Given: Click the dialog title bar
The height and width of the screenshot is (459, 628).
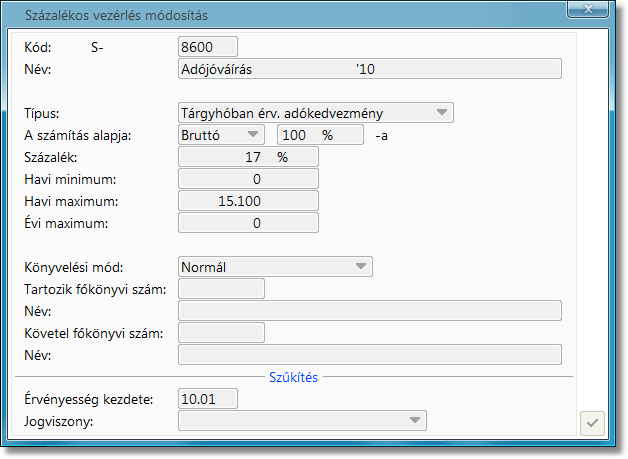Looking at the screenshot, I should pyautogui.click(x=300, y=13).
